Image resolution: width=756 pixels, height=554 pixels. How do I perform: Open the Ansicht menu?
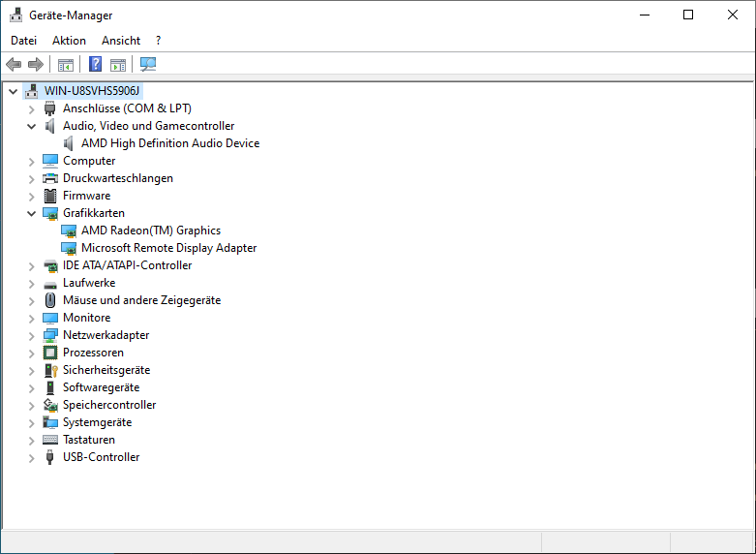point(121,41)
